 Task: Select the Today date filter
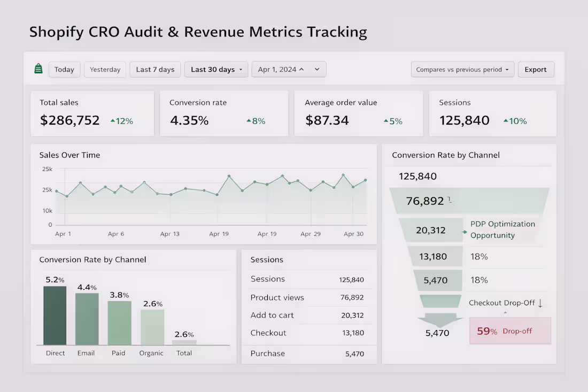(x=64, y=70)
